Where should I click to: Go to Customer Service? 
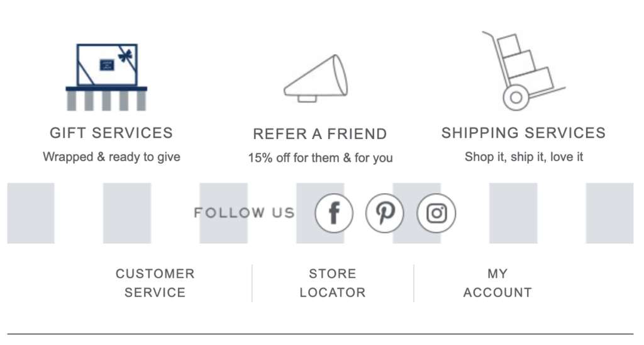click(155, 283)
